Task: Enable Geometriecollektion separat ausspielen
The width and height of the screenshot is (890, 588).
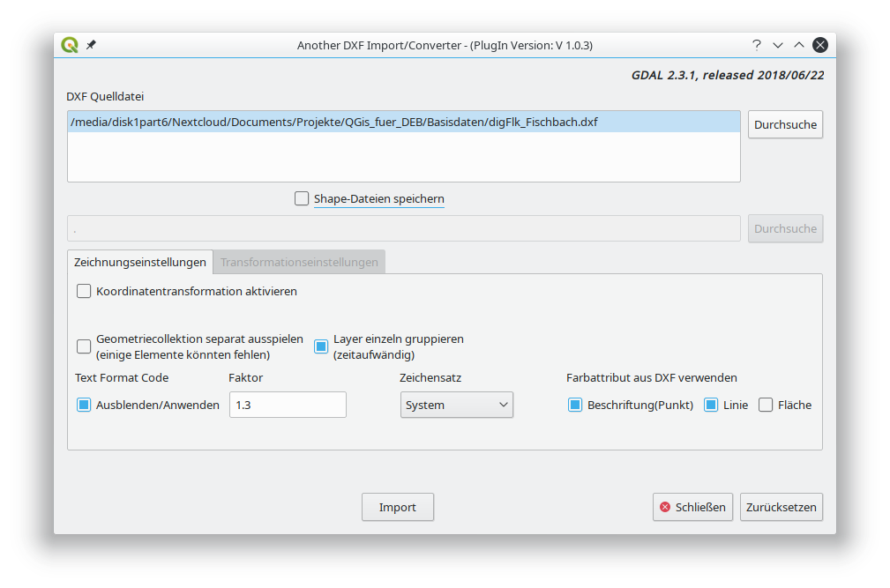Action: pos(84,346)
